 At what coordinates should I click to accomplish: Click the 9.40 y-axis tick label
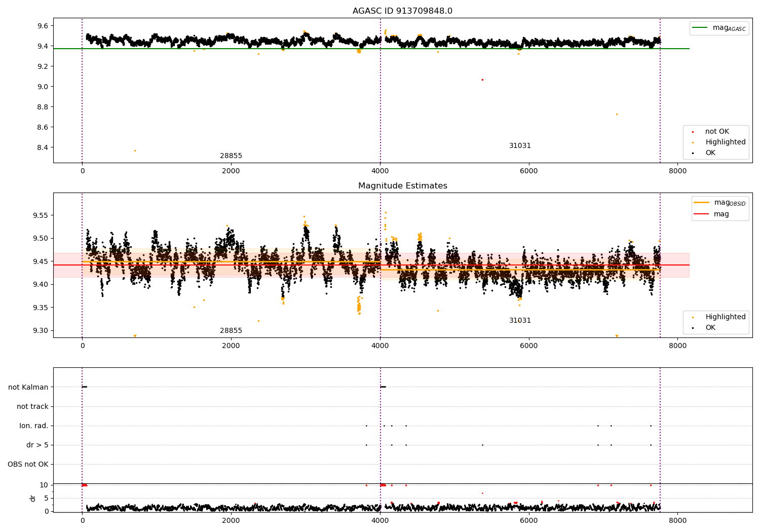(x=41, y=285)
